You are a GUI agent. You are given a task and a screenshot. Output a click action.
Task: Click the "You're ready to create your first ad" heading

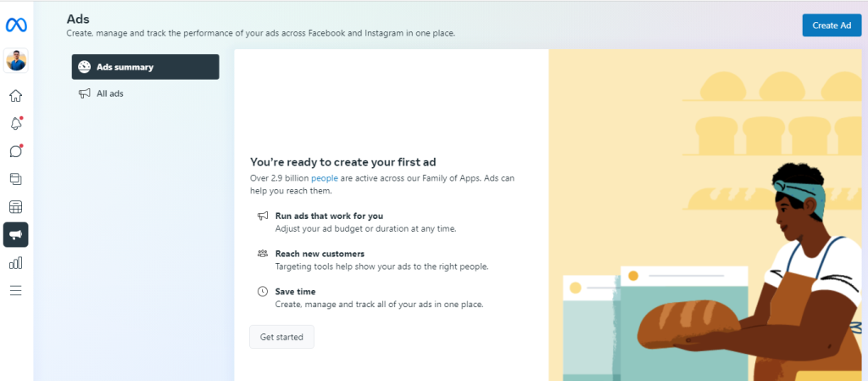tap(343, 162)
